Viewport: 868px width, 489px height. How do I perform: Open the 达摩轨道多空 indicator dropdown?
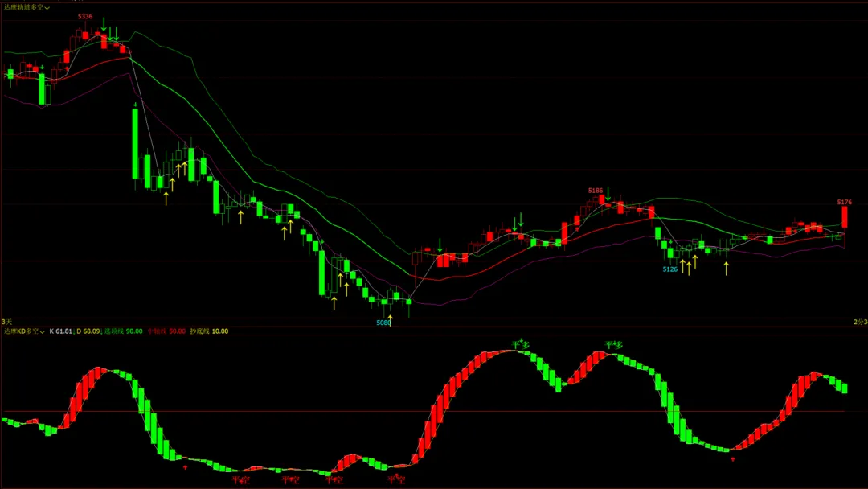click(x=27, y=7)
